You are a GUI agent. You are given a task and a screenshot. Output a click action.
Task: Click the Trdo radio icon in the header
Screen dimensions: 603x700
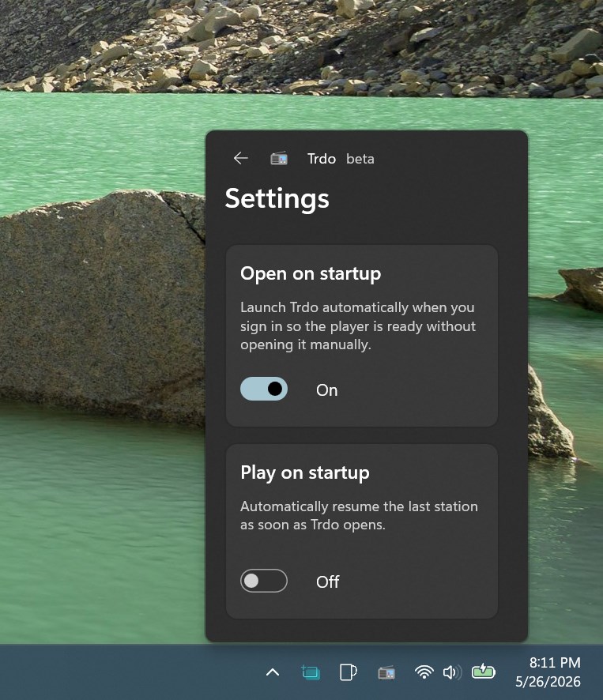tap(279, 159)
